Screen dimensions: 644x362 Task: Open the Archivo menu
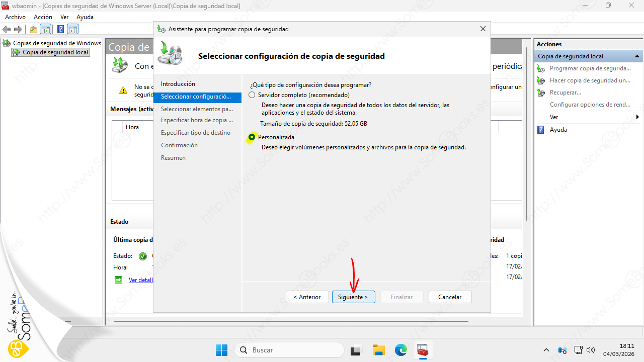[x=15, y=17]
